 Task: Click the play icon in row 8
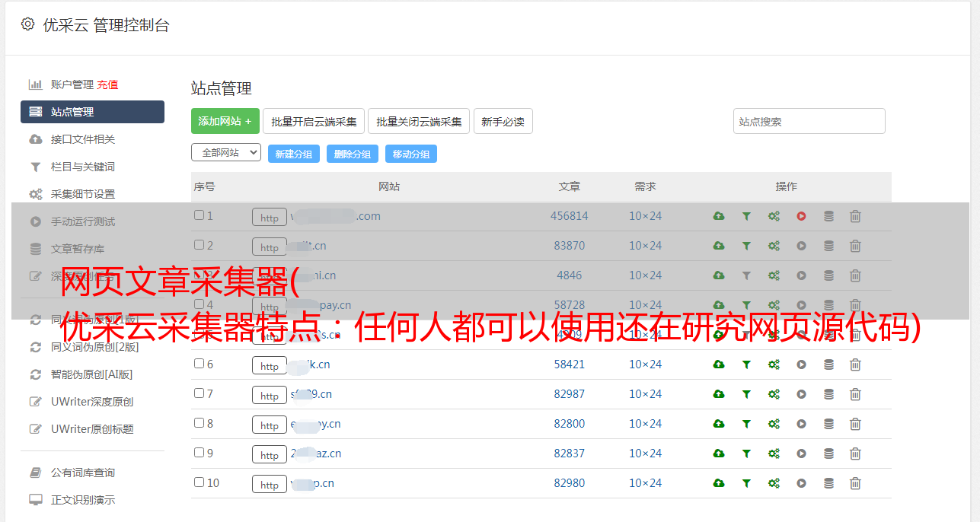pyautogui.click(x=801, y=424)
